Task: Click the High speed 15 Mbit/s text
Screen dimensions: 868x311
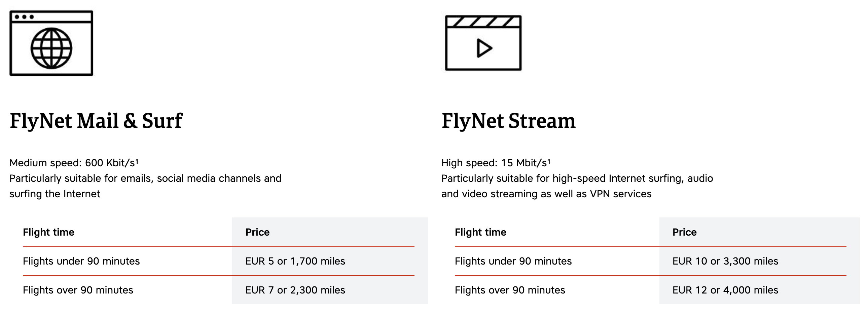Action: pyautogui.click(x=496, y=163)
